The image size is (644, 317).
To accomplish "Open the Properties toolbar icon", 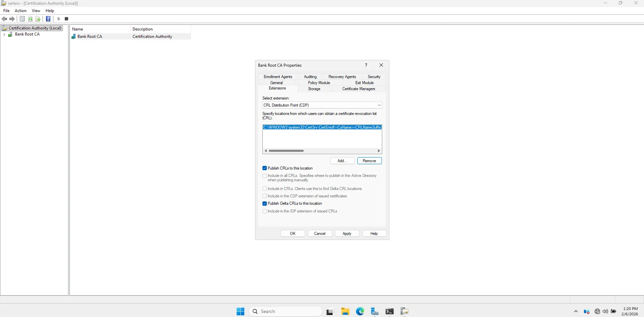I will 22,19.
